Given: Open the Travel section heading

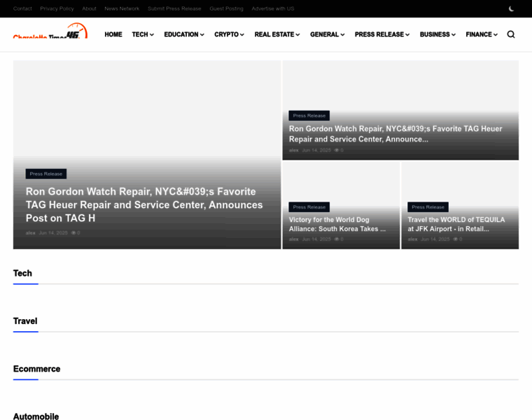Looking at the screenshot, I should tap(25, 321).
